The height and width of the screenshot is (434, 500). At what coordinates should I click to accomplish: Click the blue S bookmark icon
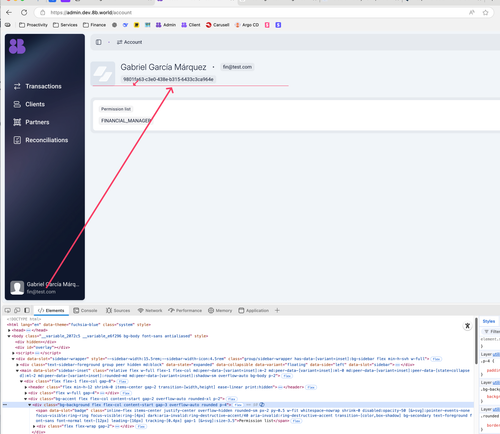pos(278,25)
